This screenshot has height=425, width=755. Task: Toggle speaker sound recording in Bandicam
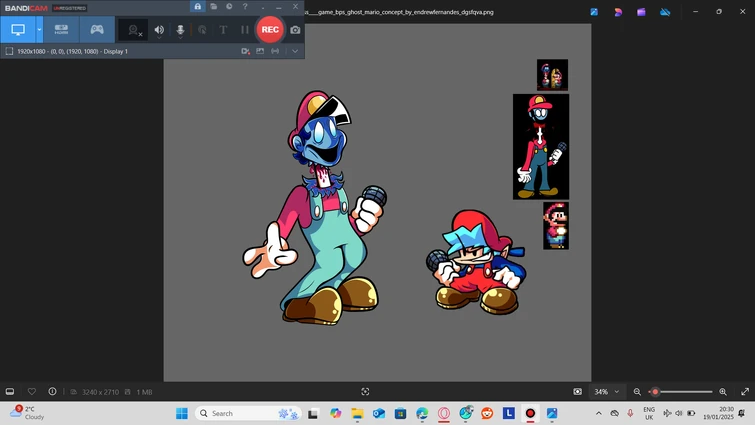point(159,30)
